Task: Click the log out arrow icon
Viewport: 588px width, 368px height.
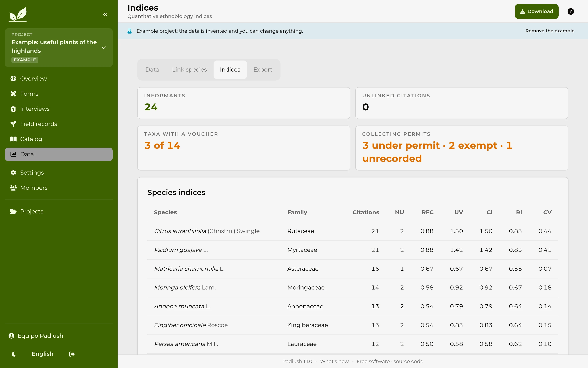Action: point(72,354)
